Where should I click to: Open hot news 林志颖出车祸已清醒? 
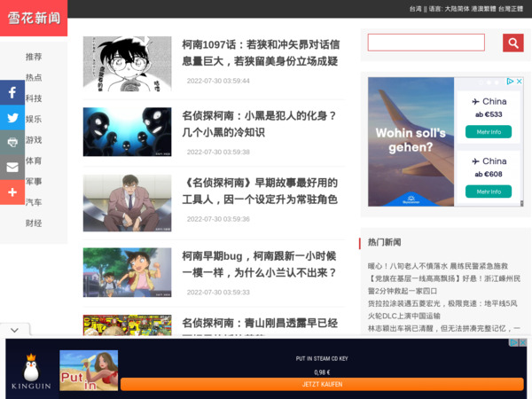[444, 328]
